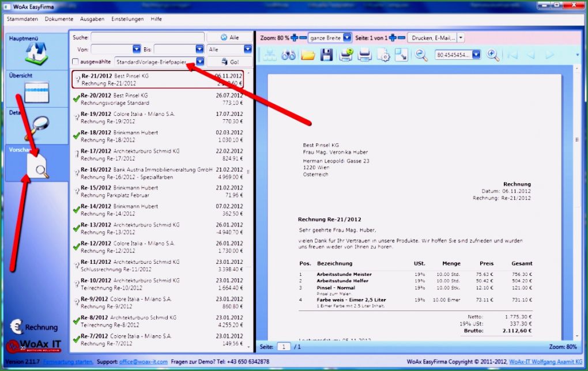Click the office@woax-it.com support link
588x371 pixels.
pyautogui.click(x=144, y=361)
